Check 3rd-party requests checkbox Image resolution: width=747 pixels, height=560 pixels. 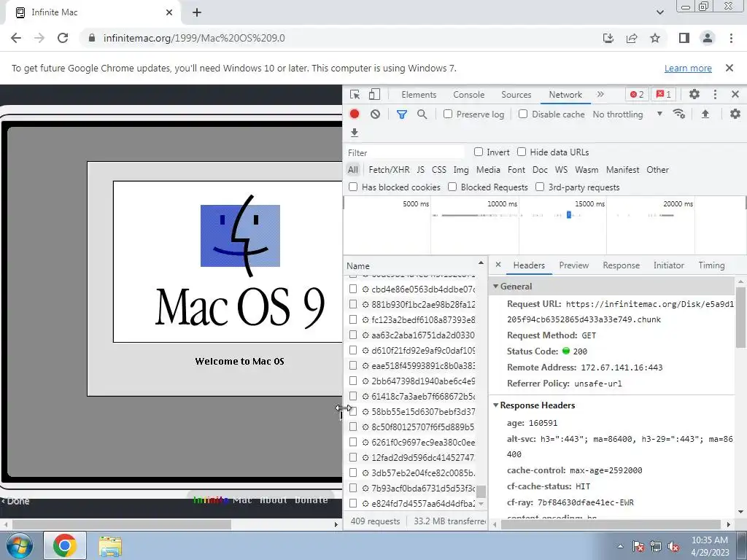(540, 187)
